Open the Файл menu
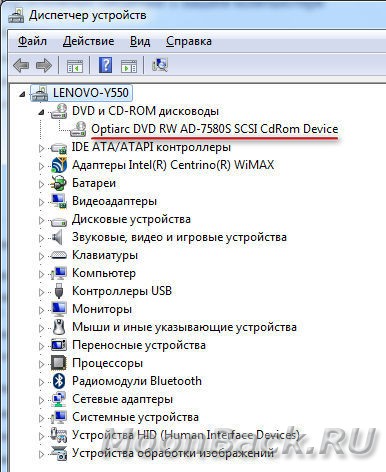 click(32, 41)
